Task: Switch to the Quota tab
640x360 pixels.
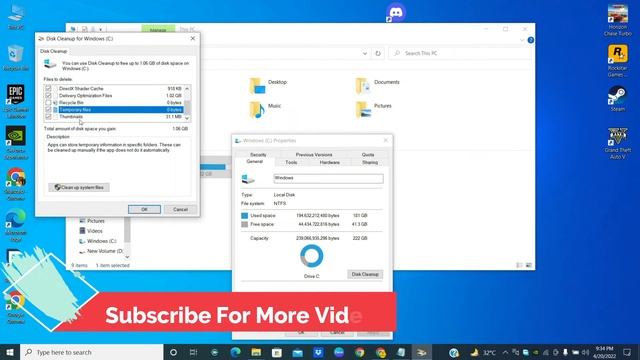Action: tap(368, 155)
